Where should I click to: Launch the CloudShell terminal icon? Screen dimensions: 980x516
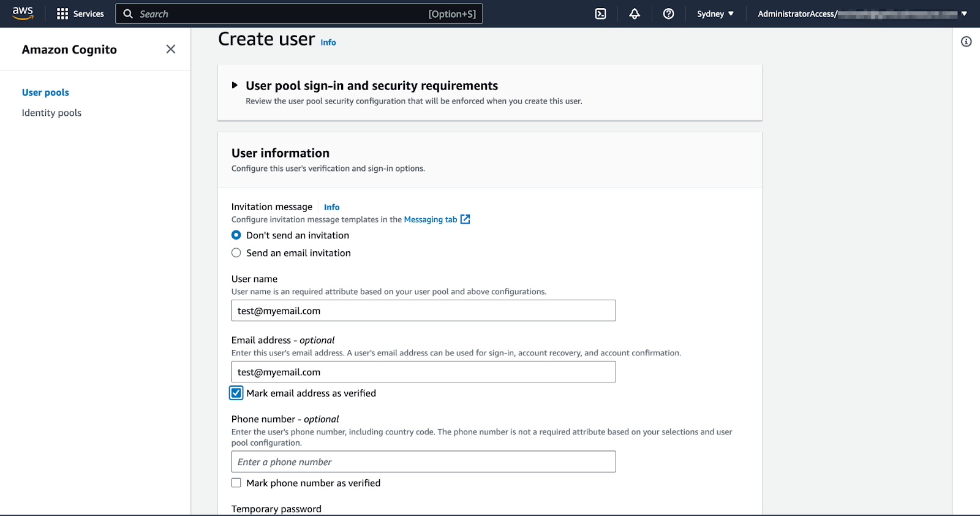tap(601, 13)
